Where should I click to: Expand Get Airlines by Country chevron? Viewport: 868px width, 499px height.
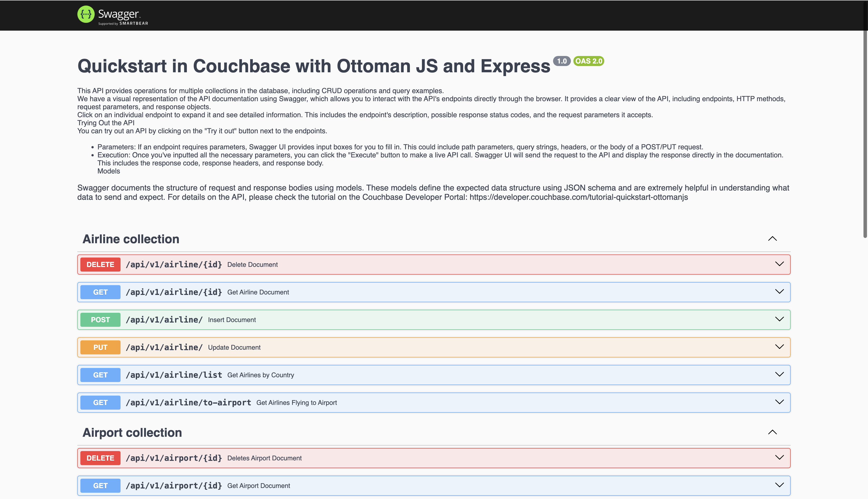click(x=779, y=375)
